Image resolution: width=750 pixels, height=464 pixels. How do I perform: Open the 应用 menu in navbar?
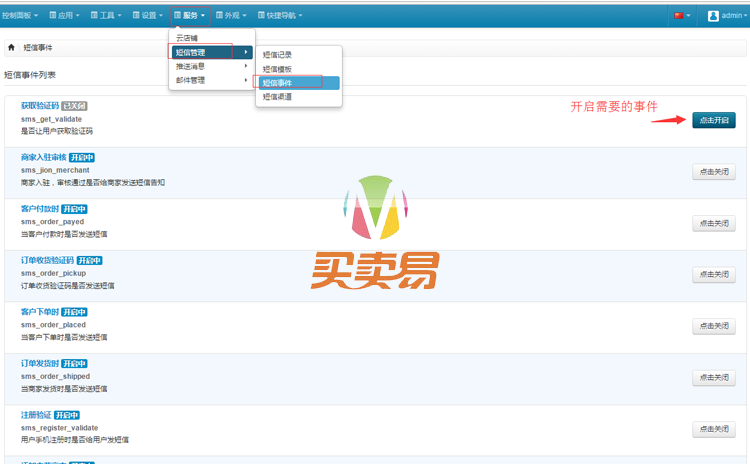[x=65, y=15]
